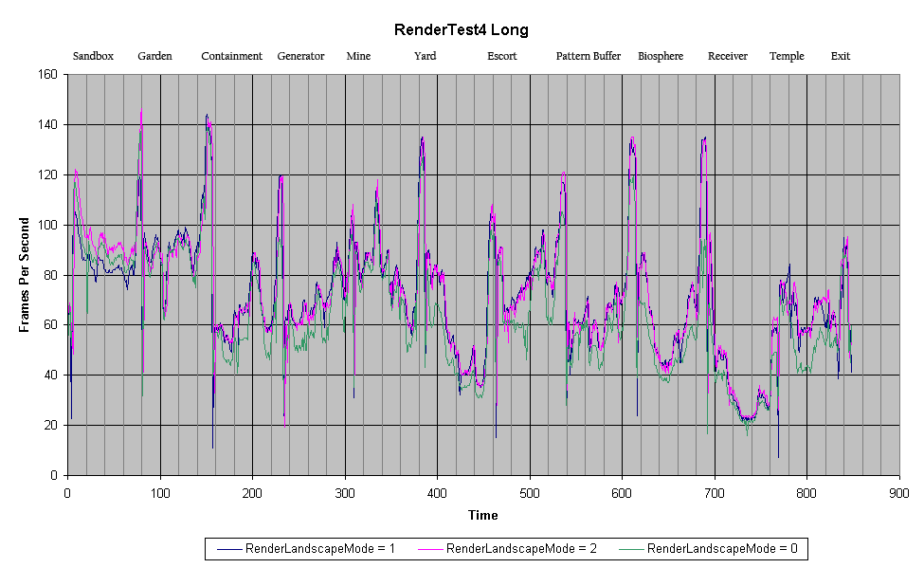924x568 pixels.
Task: Click the 40 tick on the frames axis
Action: click(x=52, y=376)
